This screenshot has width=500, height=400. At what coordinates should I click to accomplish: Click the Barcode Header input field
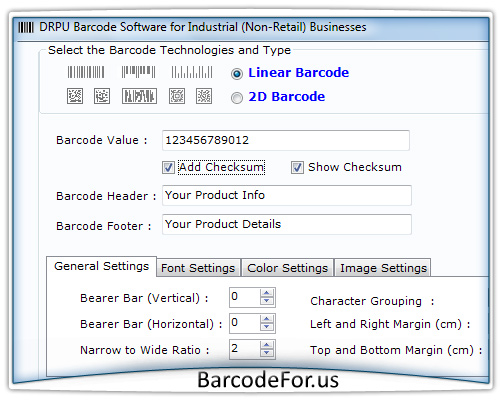[287, 195]
